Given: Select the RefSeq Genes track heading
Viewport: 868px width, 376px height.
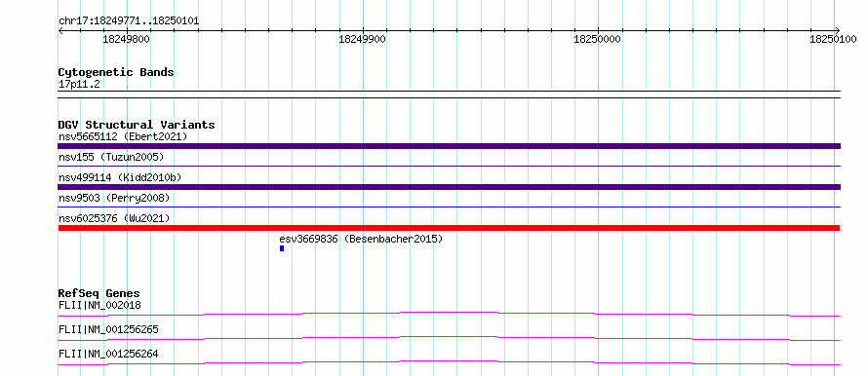Looking at the screenshot, I should 99,293.
